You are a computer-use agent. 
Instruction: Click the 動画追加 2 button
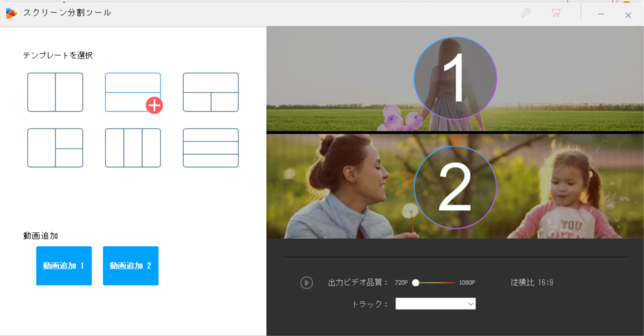point(130,266)
